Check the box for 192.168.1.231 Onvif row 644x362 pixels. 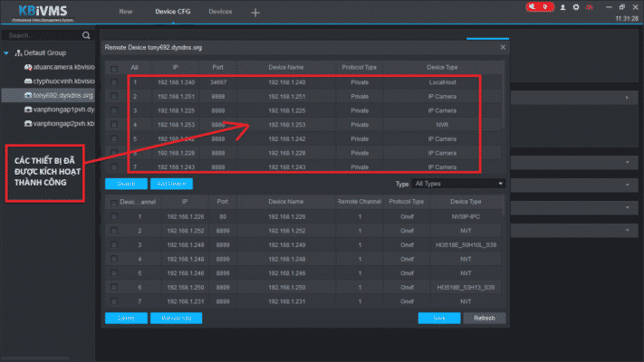click(x=114, y=301)
